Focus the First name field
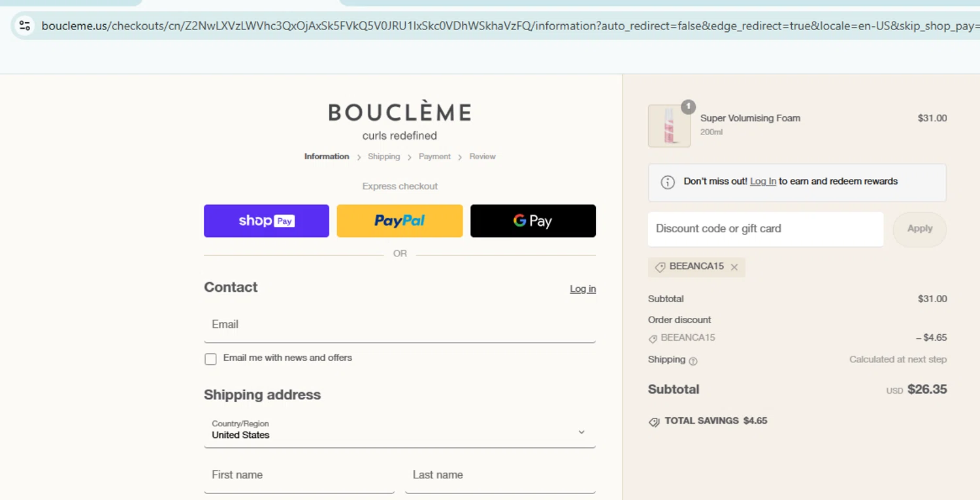The height and width of the screenshot is (500, 980). tap(299, 475)
